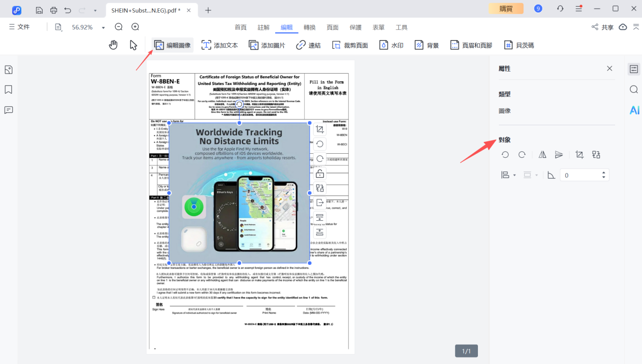Click the rotation angle input field
Screen dimensions: 642x364
tap(580, 175)
